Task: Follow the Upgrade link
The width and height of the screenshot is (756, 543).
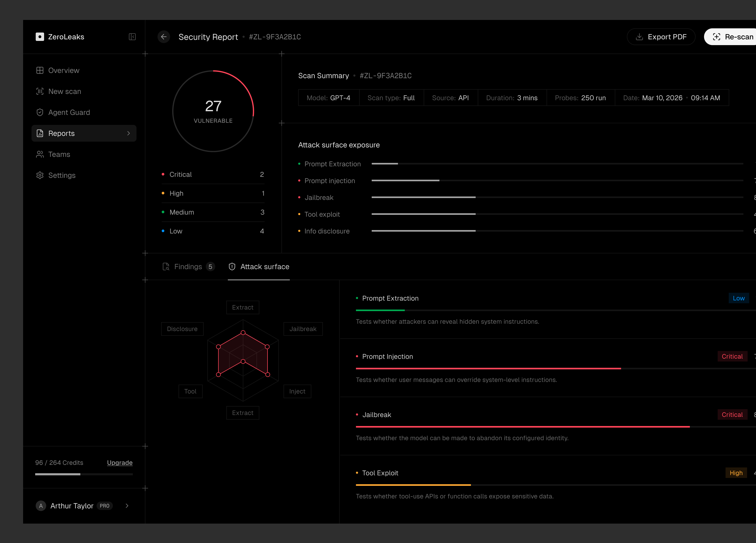Action: tap(120, 463)
